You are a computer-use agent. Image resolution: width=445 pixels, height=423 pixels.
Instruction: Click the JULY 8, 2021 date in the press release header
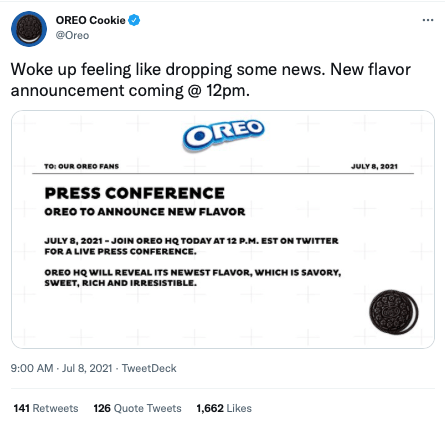(x=374, y=166)
